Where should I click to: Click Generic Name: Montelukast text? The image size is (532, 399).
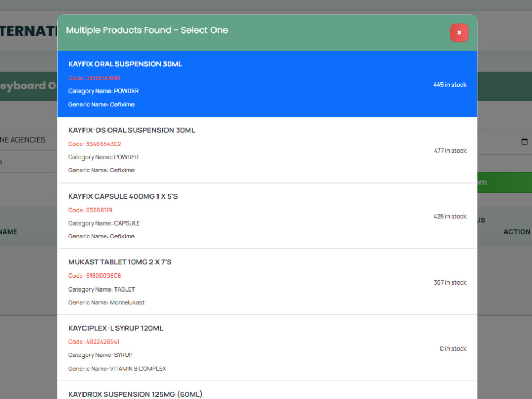[x=106, y=302]
